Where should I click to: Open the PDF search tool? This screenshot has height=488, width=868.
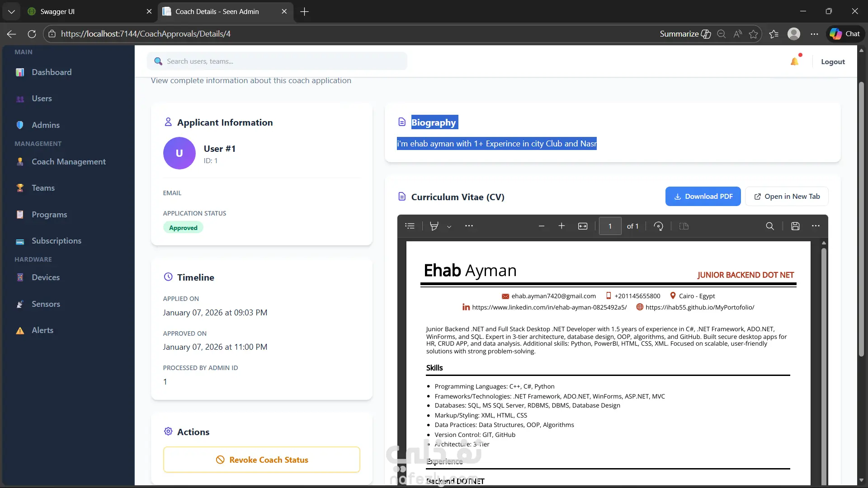click(x=769, y=226)
